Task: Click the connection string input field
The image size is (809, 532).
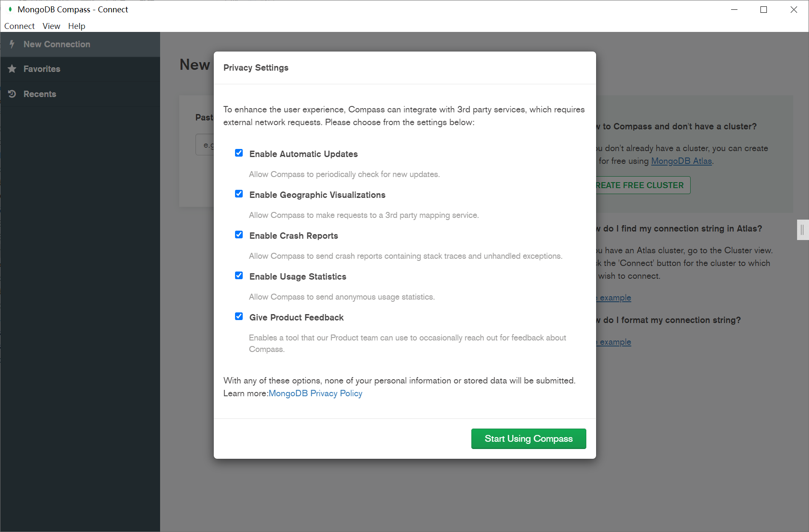Action: (205, 145)
